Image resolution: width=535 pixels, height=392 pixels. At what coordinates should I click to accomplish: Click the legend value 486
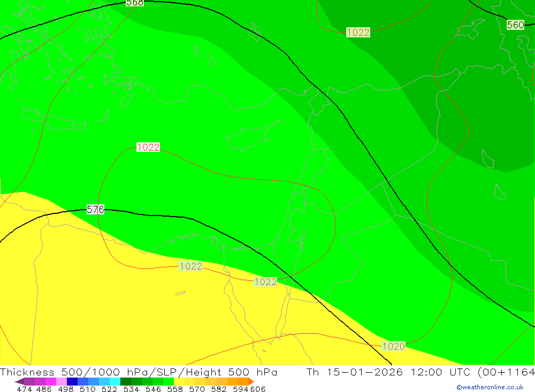(x=44, y=389)
